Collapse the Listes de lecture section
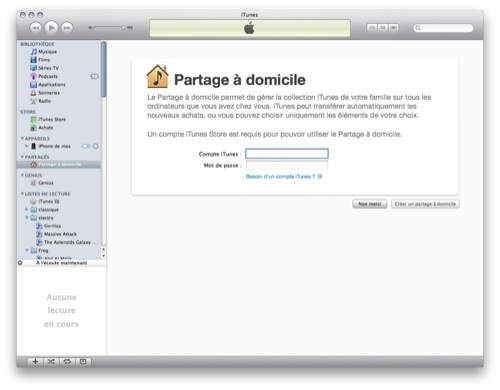The width and height of the screenshot is (500, 390). pos(22,194)
